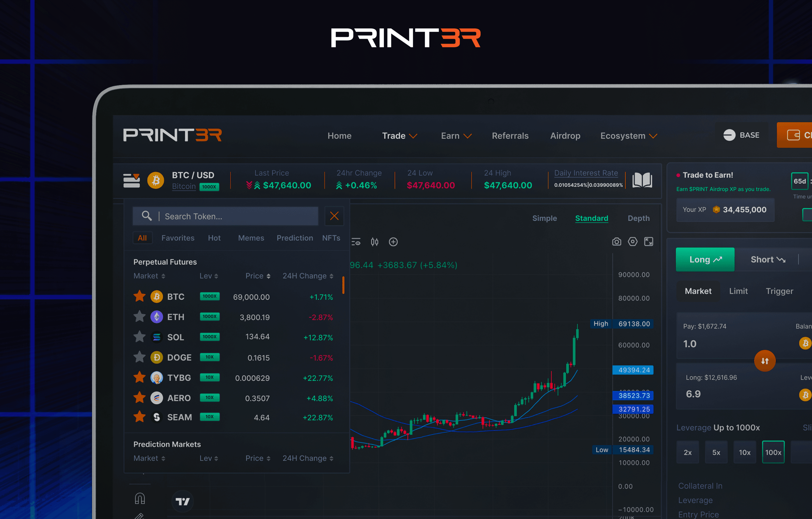Select the Memes filter tab

click(x=251, y=238)
